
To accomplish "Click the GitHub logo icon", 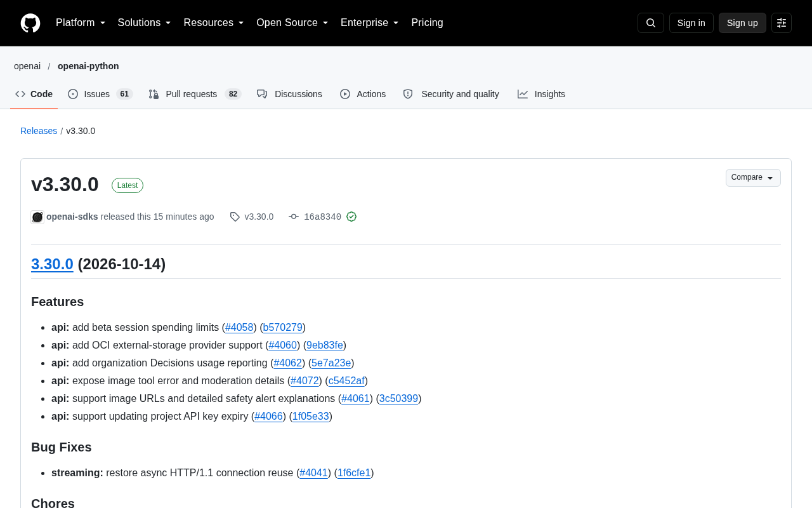I will [30, 23].
